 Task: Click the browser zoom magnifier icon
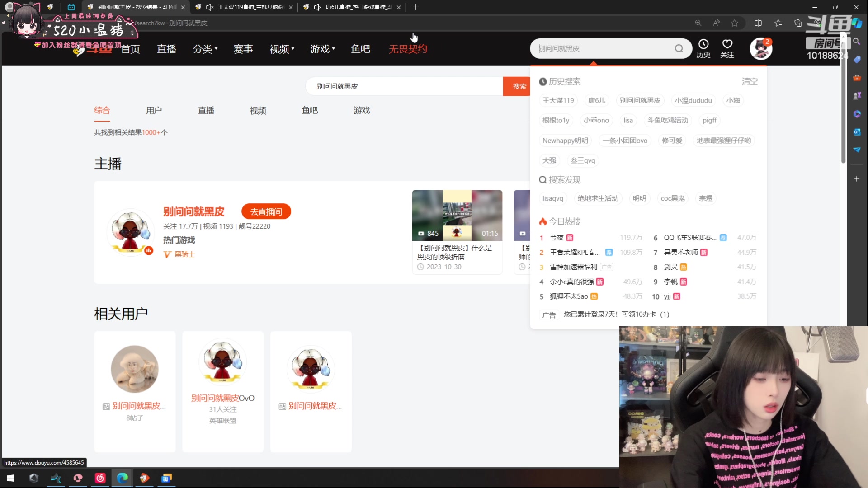698,23
